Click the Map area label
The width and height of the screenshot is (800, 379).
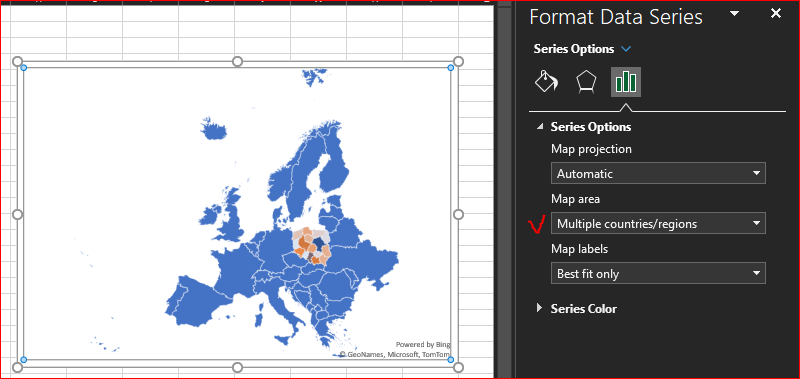[x=576, y=199]
